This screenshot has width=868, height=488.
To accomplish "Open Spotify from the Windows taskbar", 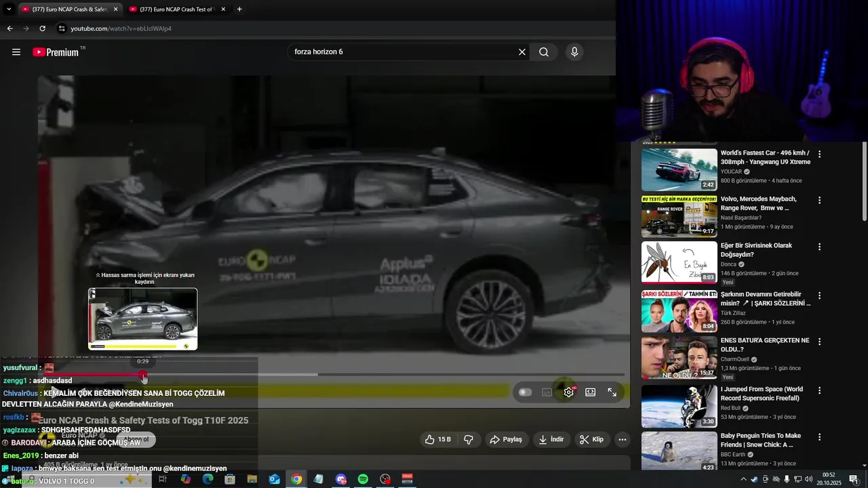I will 363,479.
